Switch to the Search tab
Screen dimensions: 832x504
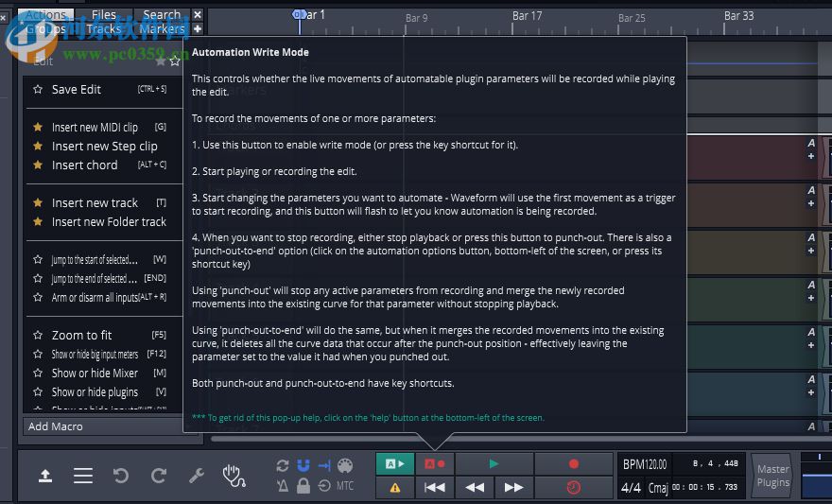[x=162, y=15]
